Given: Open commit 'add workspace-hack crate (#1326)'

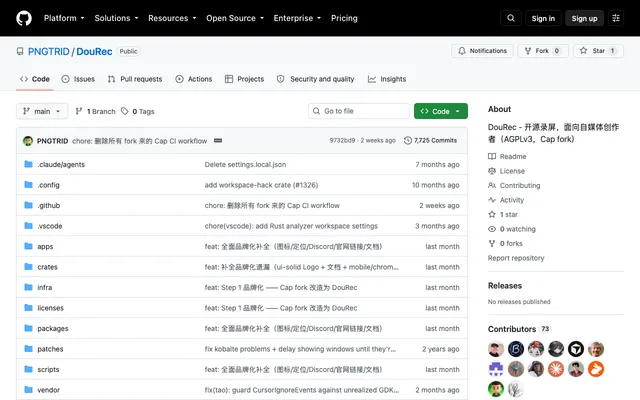Looking at the screenshot, I should click(x=261, y=184).
